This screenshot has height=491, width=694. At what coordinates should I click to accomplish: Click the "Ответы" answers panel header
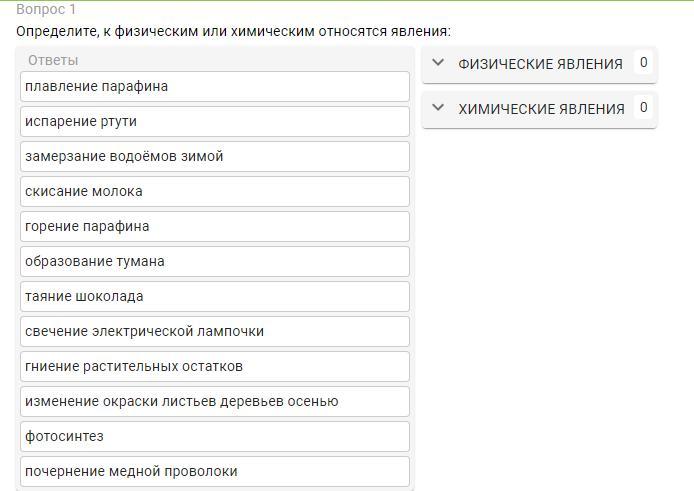[x=53, y=60]
